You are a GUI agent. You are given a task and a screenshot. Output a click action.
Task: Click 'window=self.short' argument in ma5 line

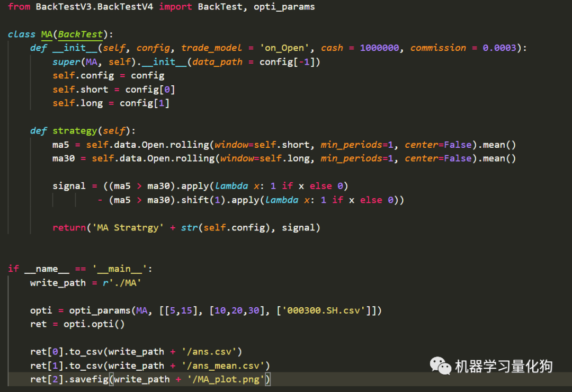262,145
